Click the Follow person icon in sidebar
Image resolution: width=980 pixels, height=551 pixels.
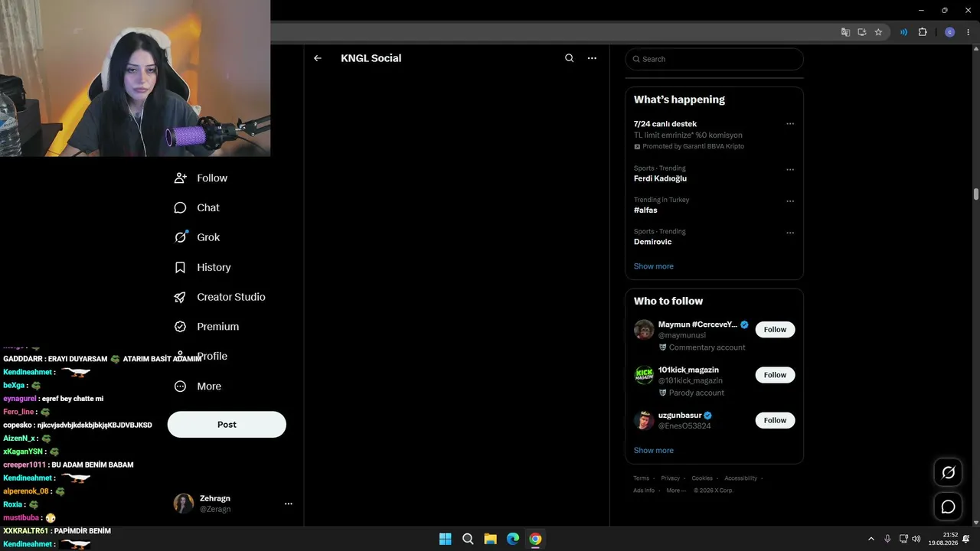tap(180, 178)
